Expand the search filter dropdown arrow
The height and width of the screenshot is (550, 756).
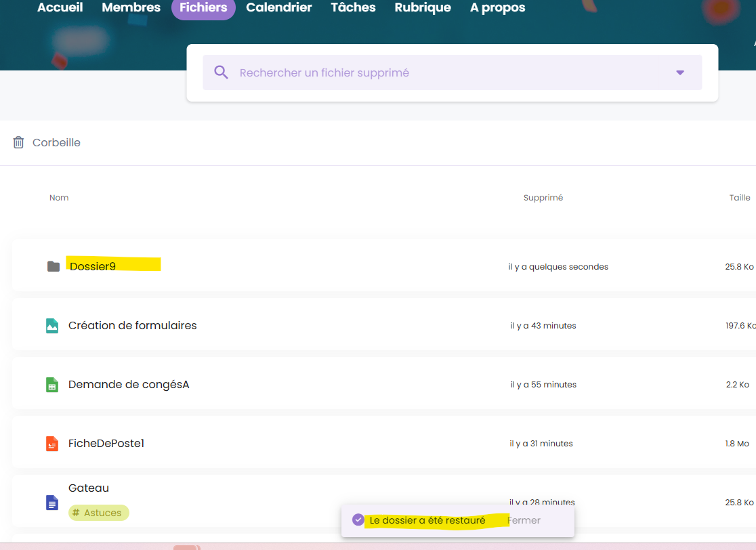680,73
